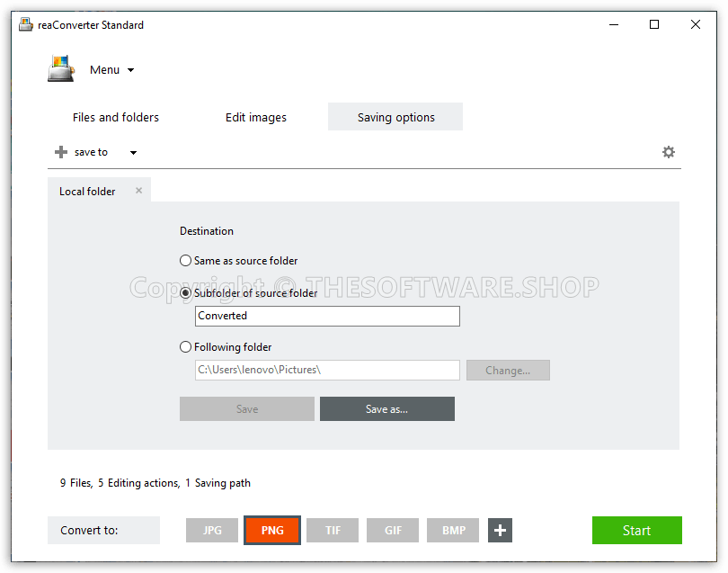Click the plus icon beside save to
The image size is (728, 573).
(x=61, y=152)
